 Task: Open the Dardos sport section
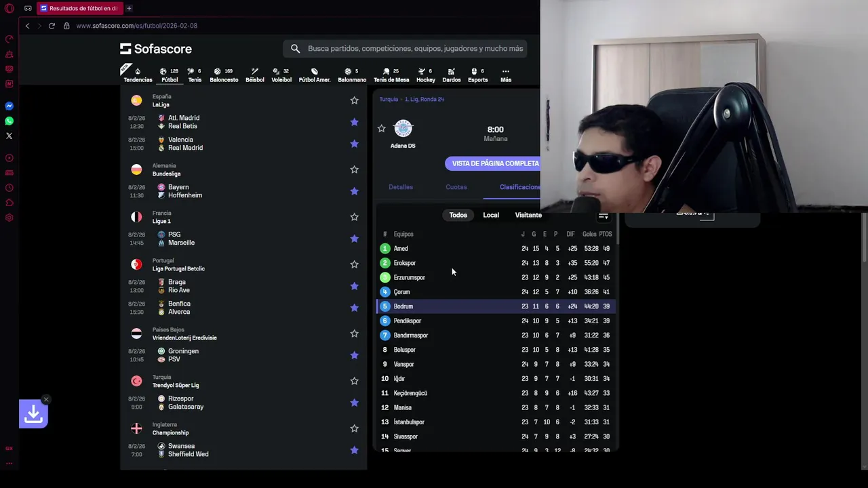click(x=452, y=75)
